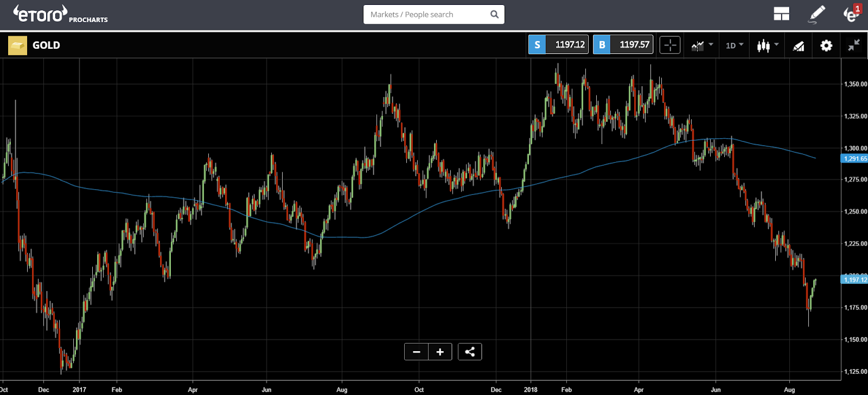
Task: Select the GOLD instrument label
Action: click(x=46, y=46)
